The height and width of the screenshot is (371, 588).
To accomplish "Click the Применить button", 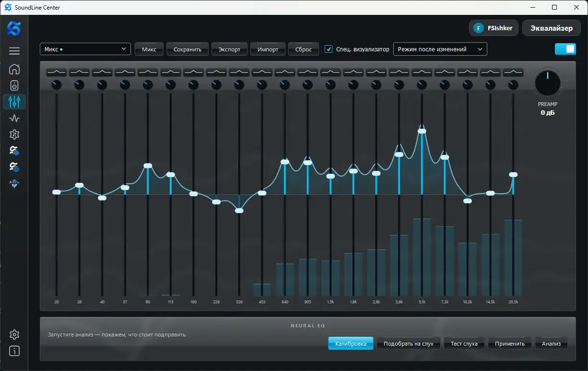I will click(x=510, y=344).
